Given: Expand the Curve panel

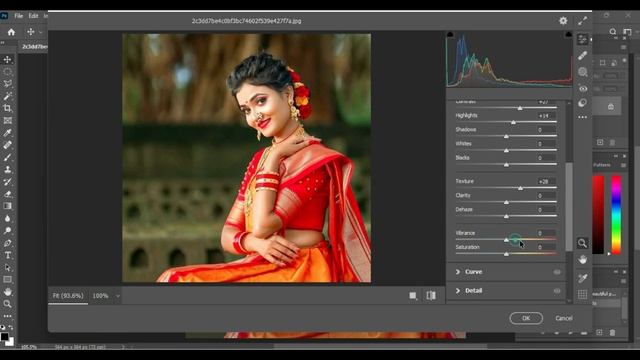Looking at the screenshot, I should click(458, 272).
